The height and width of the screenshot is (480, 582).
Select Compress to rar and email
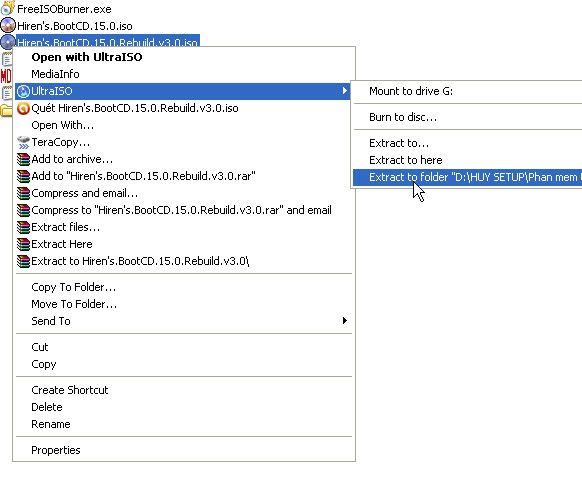click(183, 210)
